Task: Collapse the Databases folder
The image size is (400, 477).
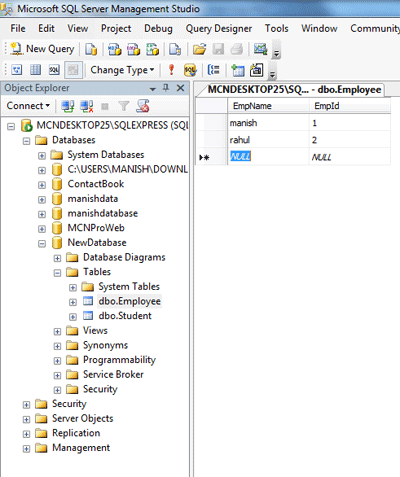Action: pos(27,141)
